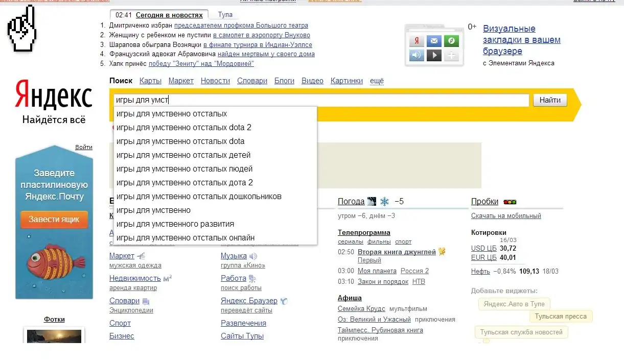Open the Картинки search tab
The width and height of the screenshot is (624, 364).
(346, 81)
